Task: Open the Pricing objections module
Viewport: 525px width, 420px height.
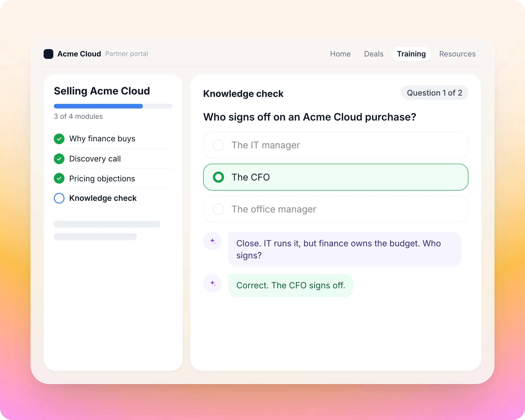Action: 113,178
